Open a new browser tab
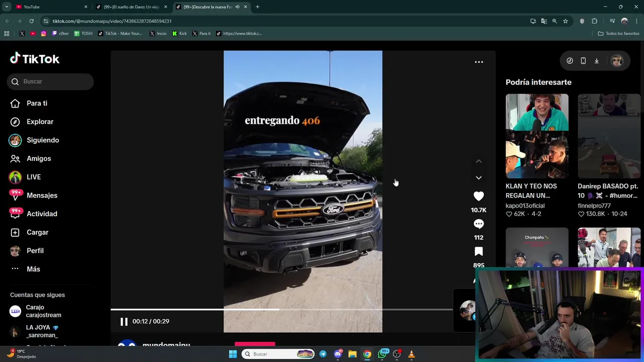Screen dimensions: 644x362 (x=257, y=7)
